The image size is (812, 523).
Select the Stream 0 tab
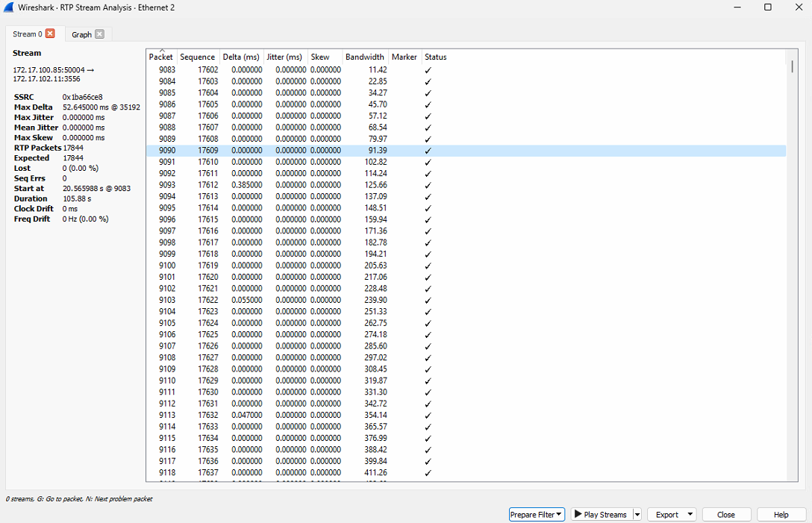point(28,34)
